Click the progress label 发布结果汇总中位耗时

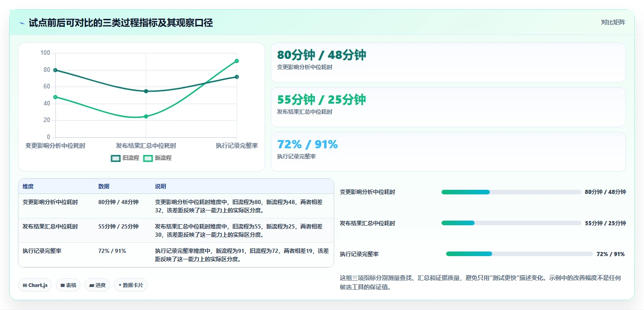click(367, 223)
